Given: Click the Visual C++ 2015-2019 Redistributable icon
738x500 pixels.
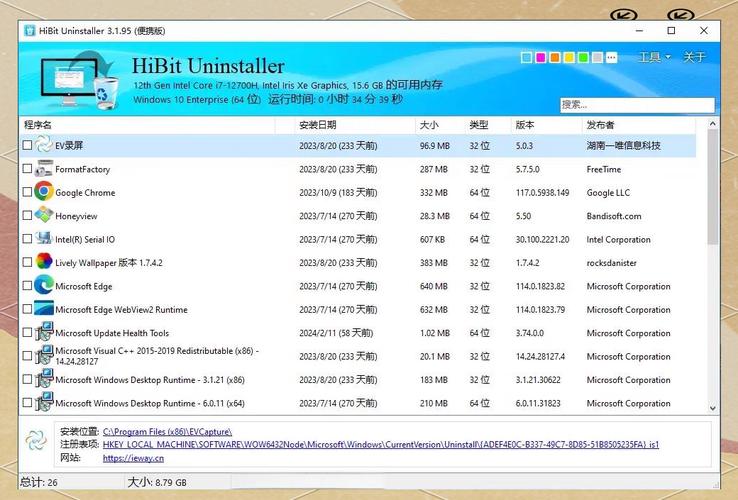Looking at the screenshot, I should tap(44, 355).
